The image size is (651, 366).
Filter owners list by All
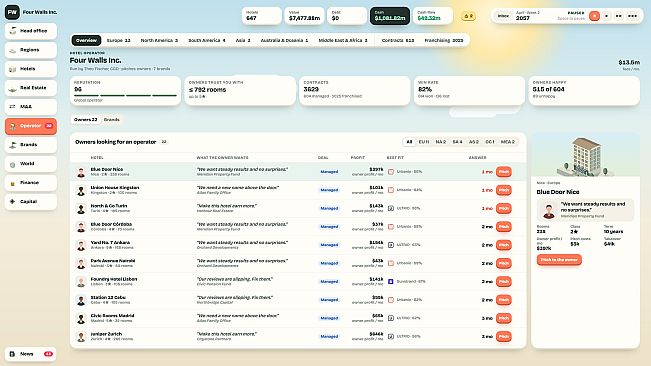tap(409, 142)
